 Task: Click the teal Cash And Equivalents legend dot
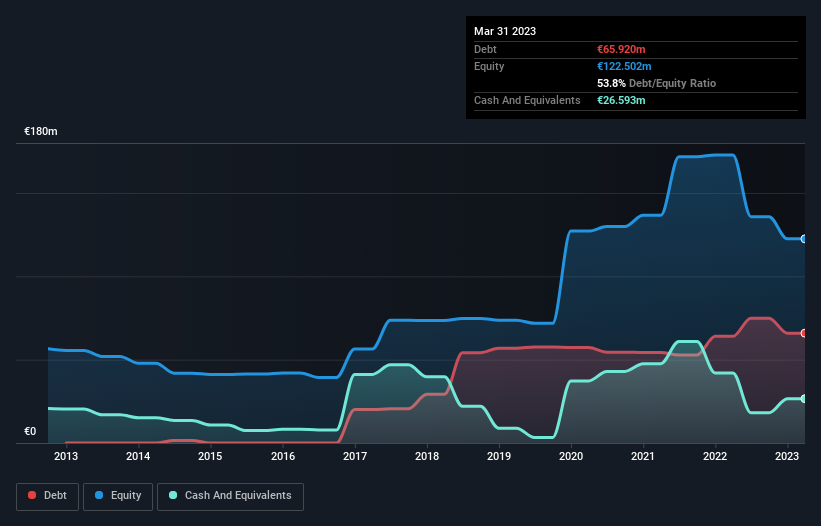click(x=173, y=495)
